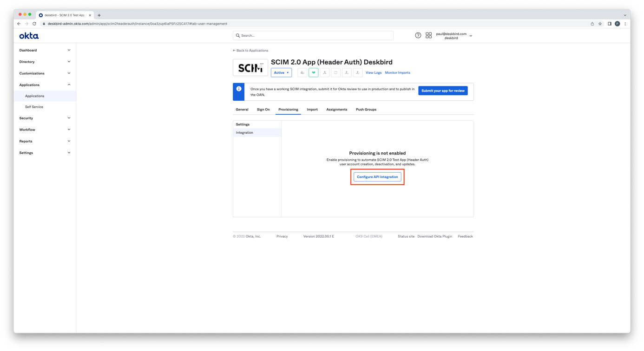The width and height of the screenshot is (644, 351).
Task: Select Self Service in the sidebar
Action: 34,107
